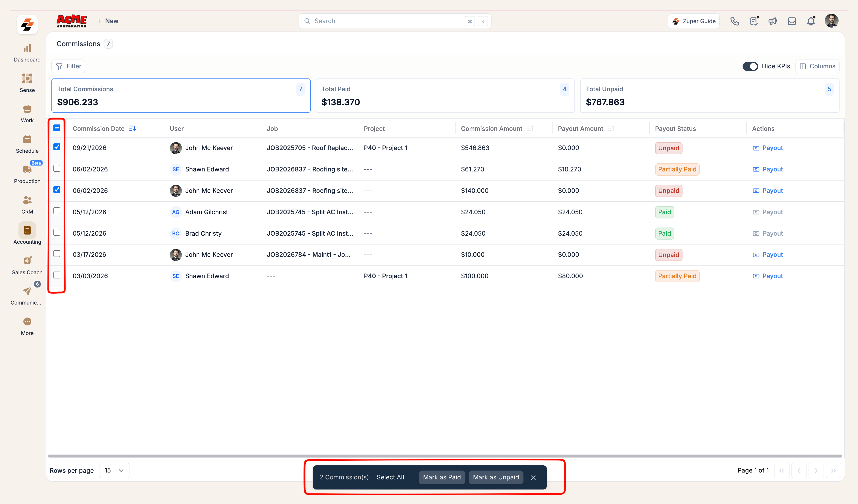The height and width of the screenshot is (504, 858).
Task: Select the Total Paid KPI card
Action: click(x=445, y=96)
